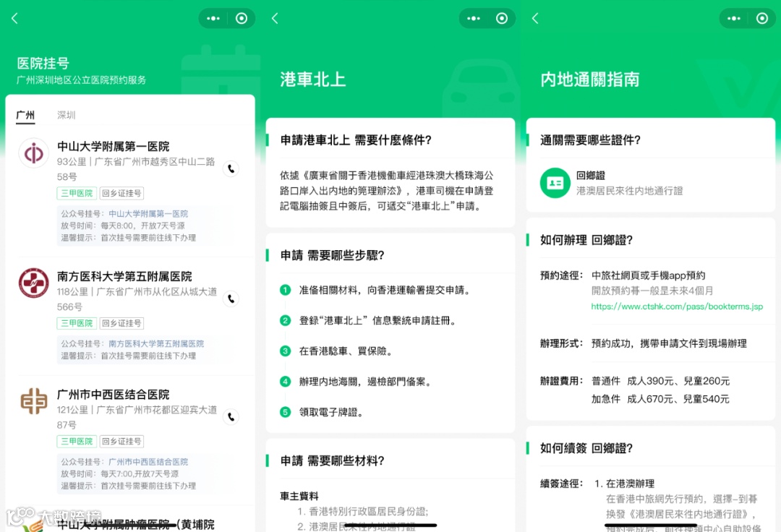The image size is (781, 532).
Task: Go back from the 内地通關指南 screen
Action: [x=535, y=18]
